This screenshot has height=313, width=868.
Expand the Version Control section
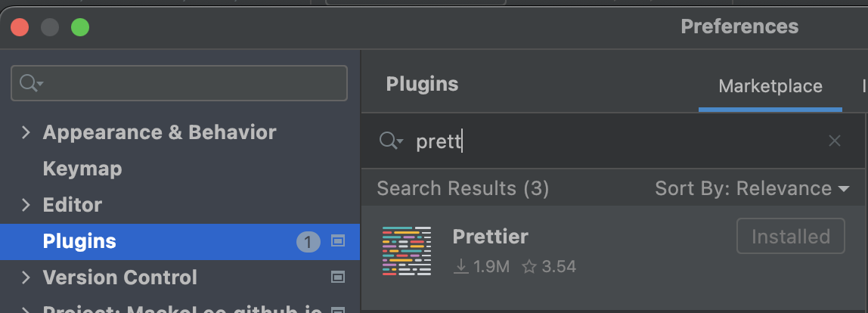click(x=26, y=277)
